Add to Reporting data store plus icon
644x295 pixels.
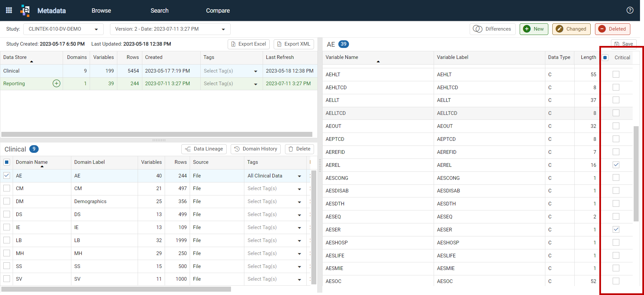click(x=56, y=84)
